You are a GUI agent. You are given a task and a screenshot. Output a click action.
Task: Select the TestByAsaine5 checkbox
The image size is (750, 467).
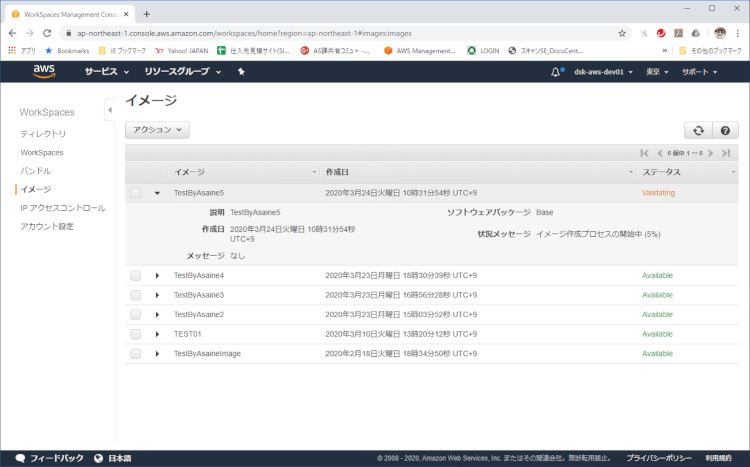click(x=136, y=193)
